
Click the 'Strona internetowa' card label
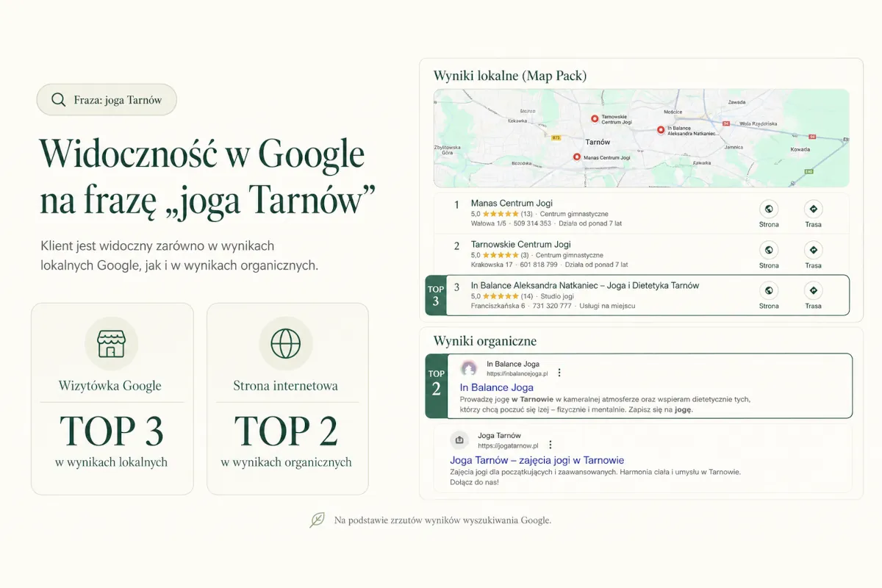point(286,386)
